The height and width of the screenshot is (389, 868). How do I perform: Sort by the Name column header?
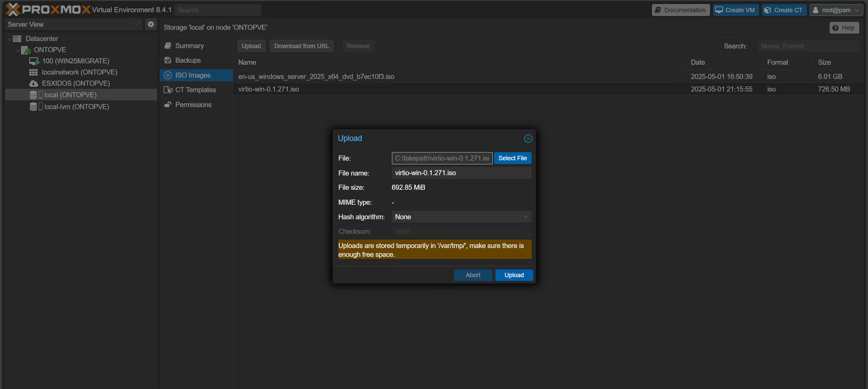pos(459,62)
